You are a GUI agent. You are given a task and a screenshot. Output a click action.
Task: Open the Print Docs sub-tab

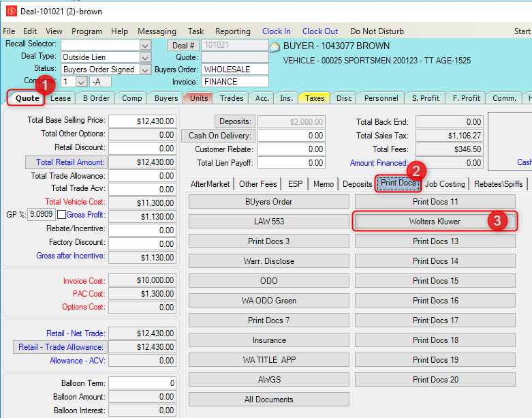pos(398,183)
